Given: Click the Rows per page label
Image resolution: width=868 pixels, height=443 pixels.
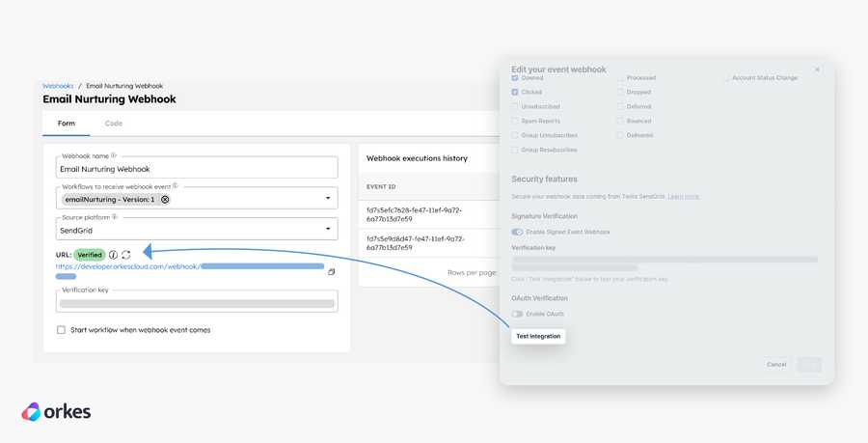Looking at the screenshot, I should coord(472,272).
